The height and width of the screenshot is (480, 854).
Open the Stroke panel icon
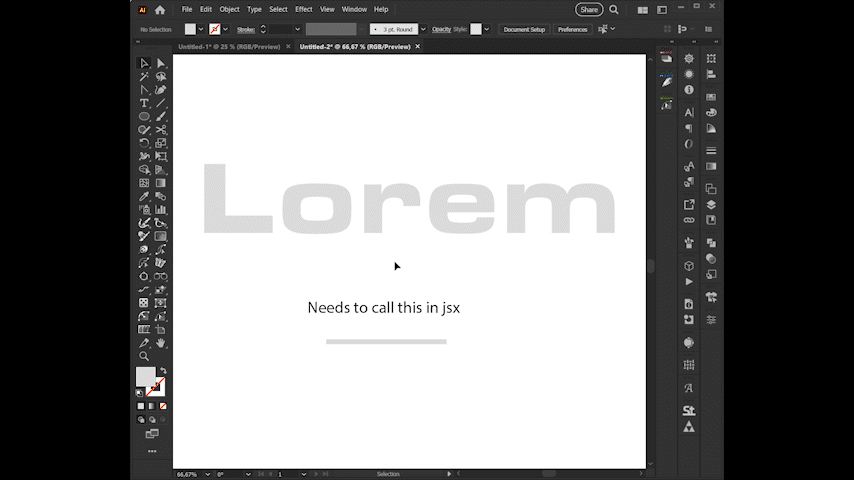(711, 150)
